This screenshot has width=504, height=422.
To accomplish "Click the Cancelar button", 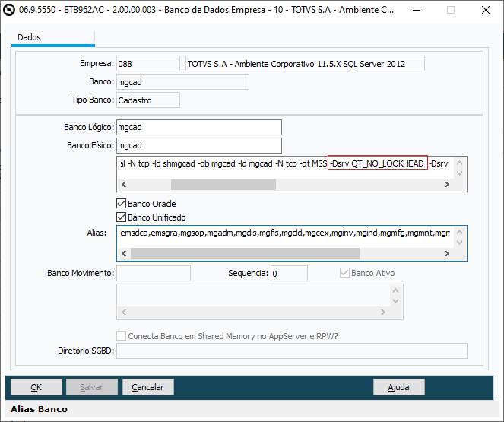I will point(148,387).
